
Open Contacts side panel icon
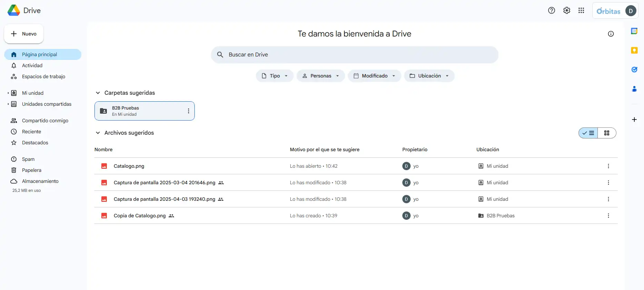pyautogui.click(x=634, y=89)
